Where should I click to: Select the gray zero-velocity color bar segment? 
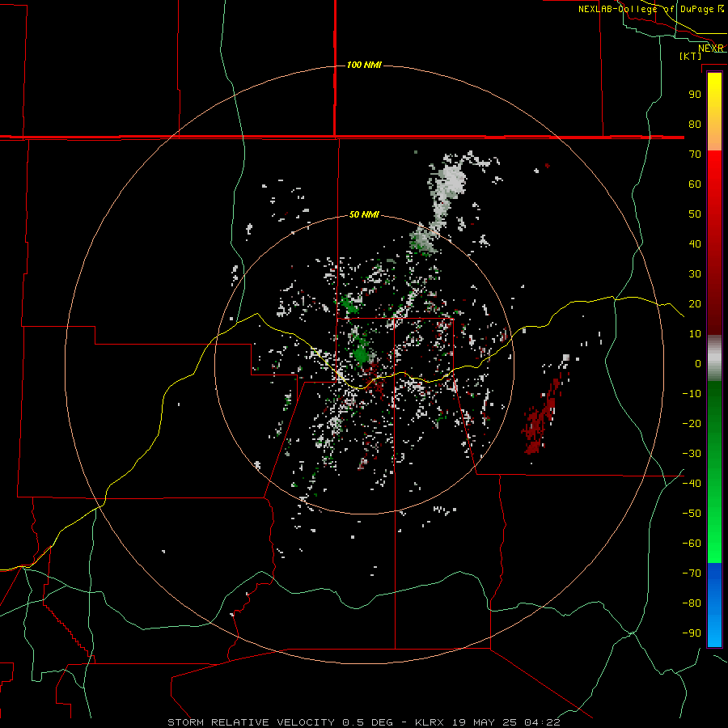tap(714, 358)
